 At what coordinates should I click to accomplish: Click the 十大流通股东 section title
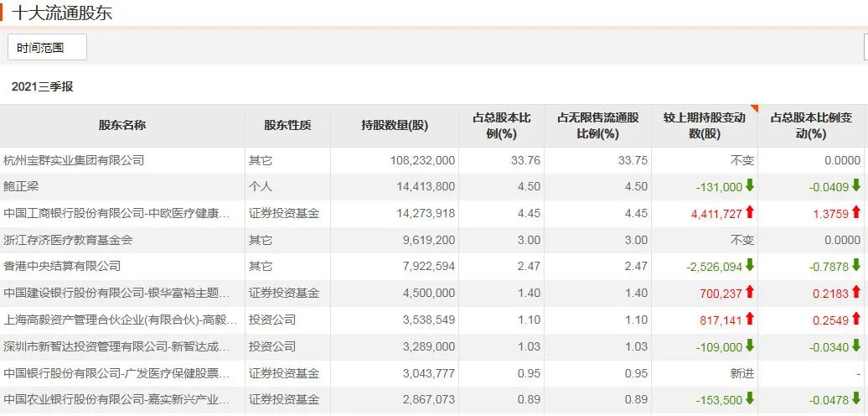[61, 13]
